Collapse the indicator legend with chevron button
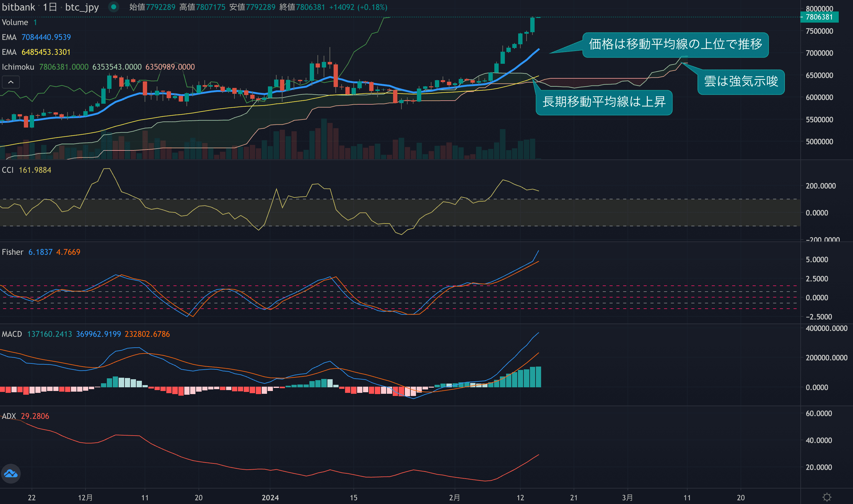The height and width of the screenshot is (504, 853). coord(11,82)
